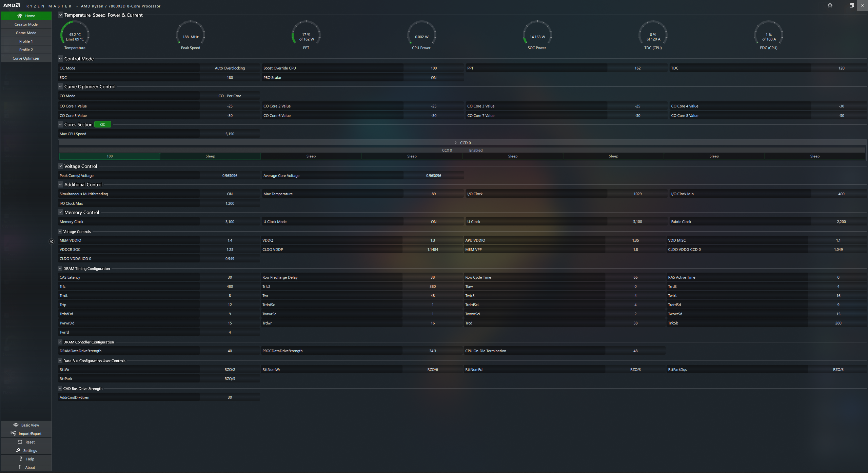Click the Home house icon in sidebar
This screenshot has height=473, width=868.
[x=20, y=16]
